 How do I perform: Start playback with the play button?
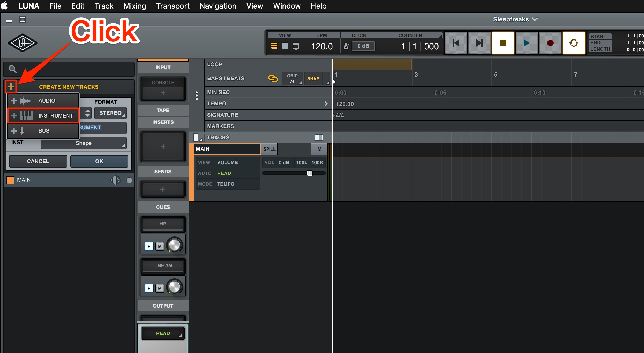pyautogui.click(x=526, y=43)
